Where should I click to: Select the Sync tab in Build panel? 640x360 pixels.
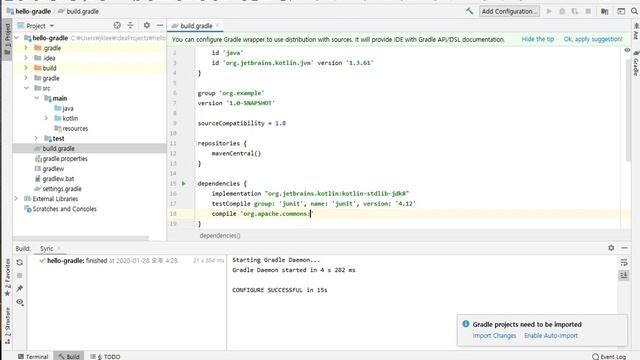(x=47, y=248)
